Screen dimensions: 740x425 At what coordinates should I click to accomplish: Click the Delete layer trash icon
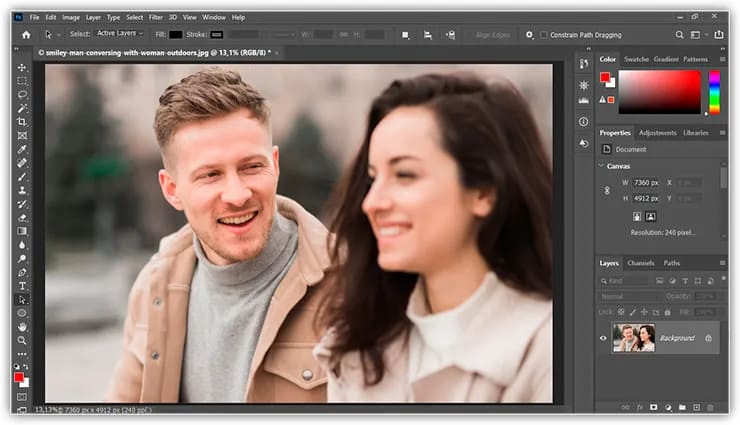click(x=711, y=407)
